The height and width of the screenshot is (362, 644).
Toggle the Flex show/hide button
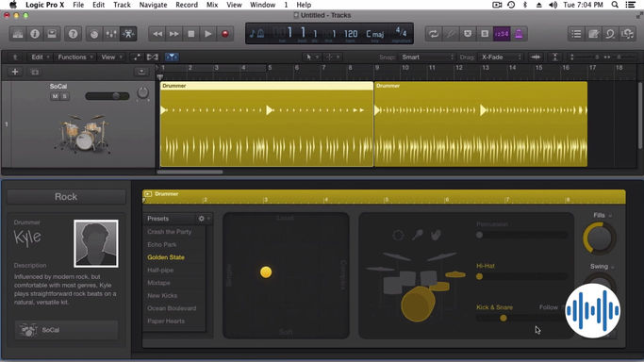153,58
